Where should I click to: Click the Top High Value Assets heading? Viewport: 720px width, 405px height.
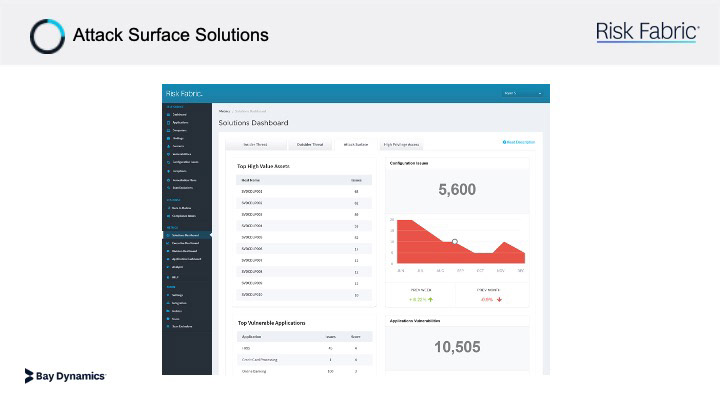[263, 166]
